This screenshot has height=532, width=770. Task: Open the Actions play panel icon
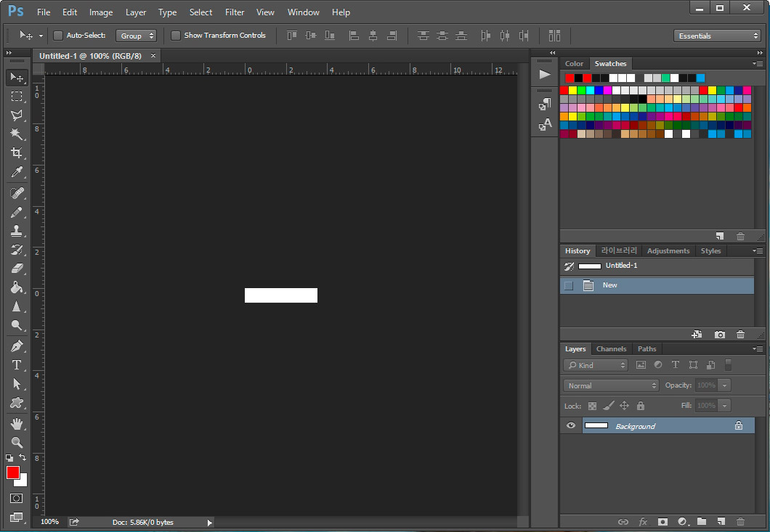pos(545,74)
